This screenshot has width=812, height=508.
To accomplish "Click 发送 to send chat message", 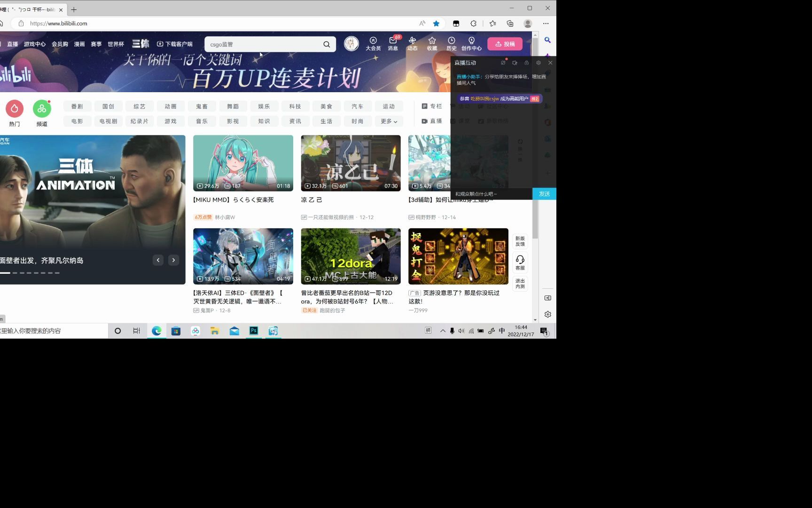I will 544,194.
